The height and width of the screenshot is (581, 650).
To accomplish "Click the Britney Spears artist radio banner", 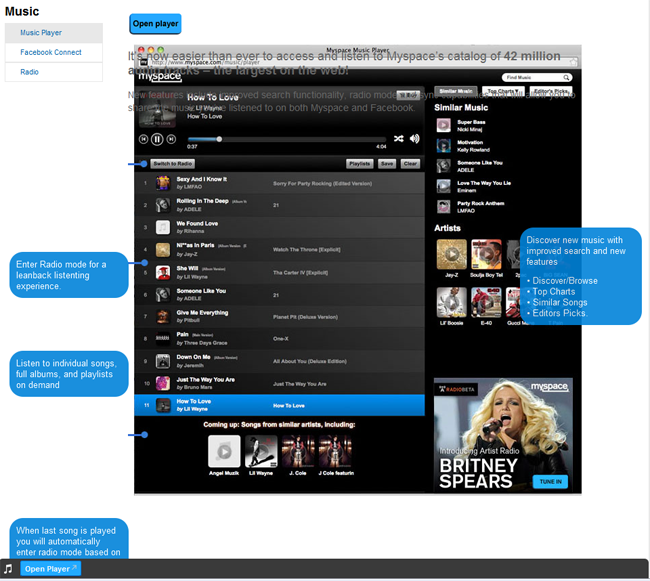I will 503,435.
